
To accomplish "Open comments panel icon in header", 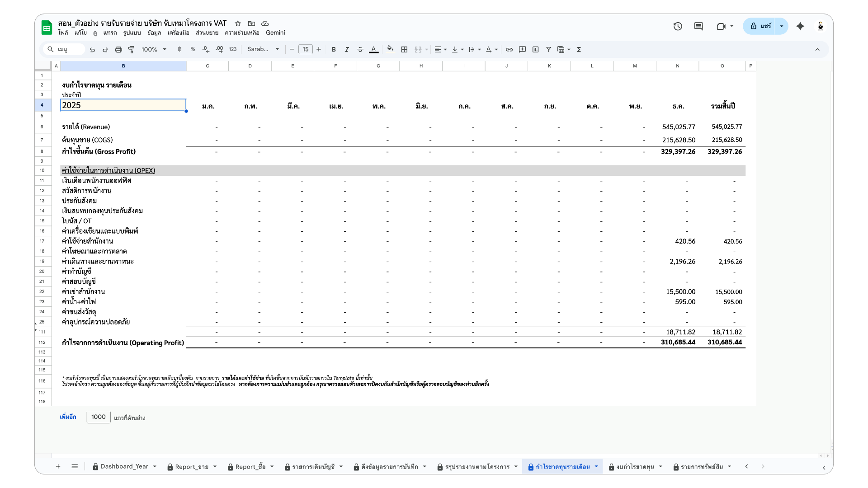I will pos(698,26).
